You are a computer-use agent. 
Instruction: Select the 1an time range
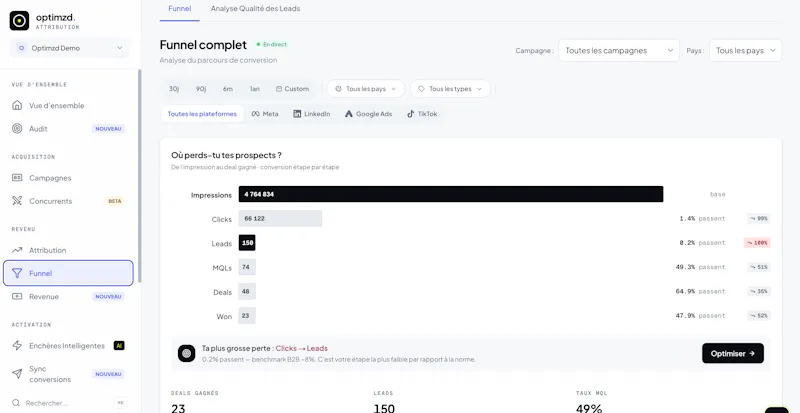255,89
